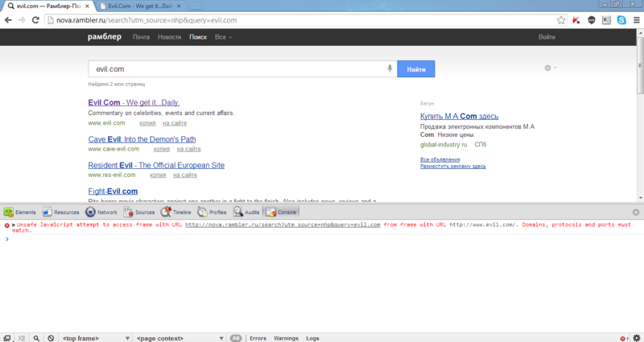Click the global-industry.ru ad URL

click(x=444, y=145)
